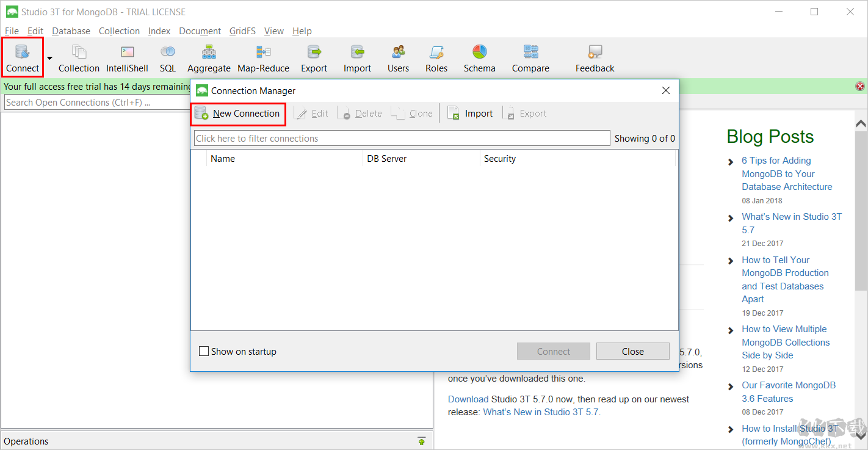Click Edit in Connection Manager toolbar
The width and height of the screenshot is (868, 450).
pos(313,114)
